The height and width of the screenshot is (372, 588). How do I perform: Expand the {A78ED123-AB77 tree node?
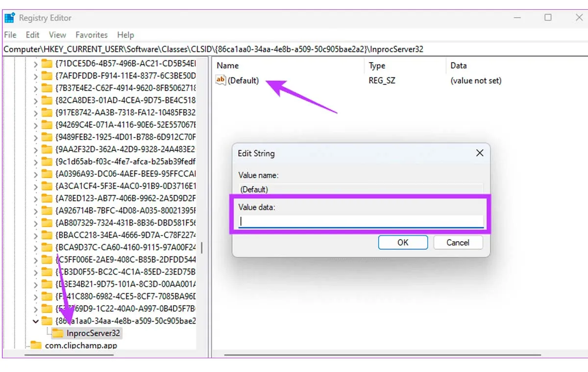pos(35,198)
